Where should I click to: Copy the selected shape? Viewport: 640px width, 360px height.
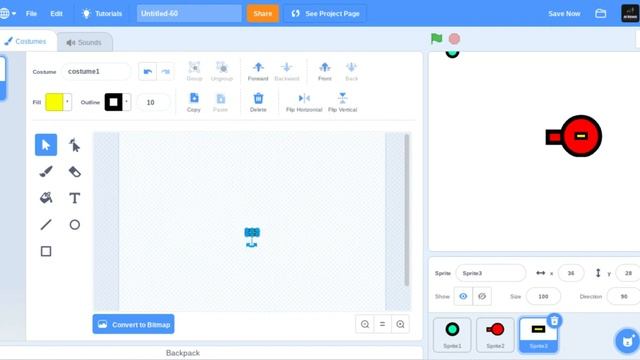click(x=194, y=102)
